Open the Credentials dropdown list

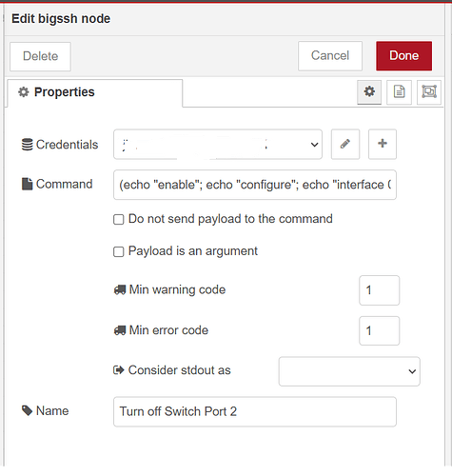(218, 144)
